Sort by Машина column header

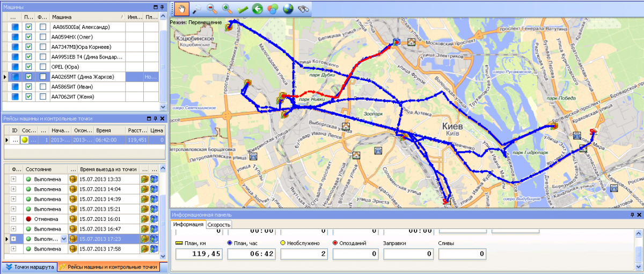click(x=86, y=17)
